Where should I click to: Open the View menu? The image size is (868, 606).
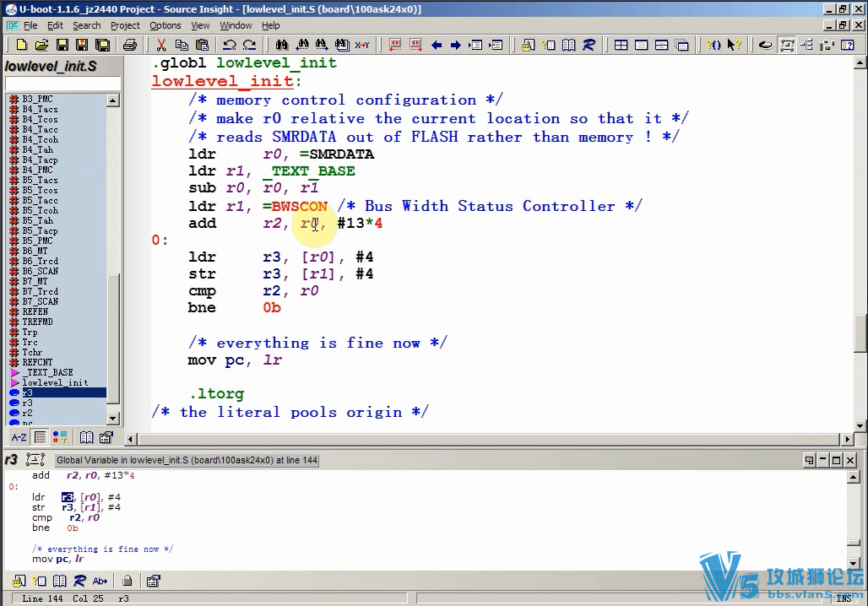[x=200, y=25]
